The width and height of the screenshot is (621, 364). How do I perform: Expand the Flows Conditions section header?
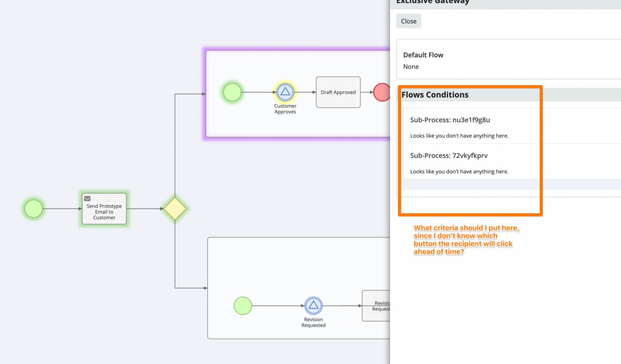point(435,95)
